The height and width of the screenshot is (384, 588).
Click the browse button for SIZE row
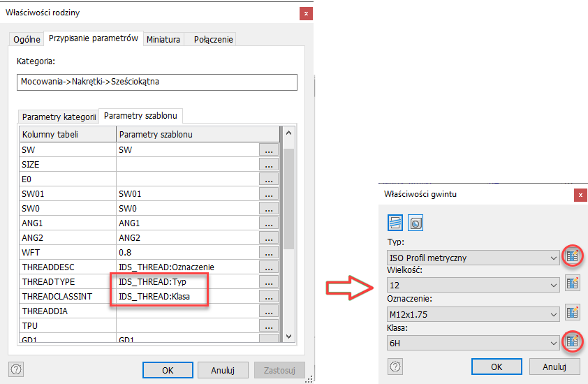(269, 164)
